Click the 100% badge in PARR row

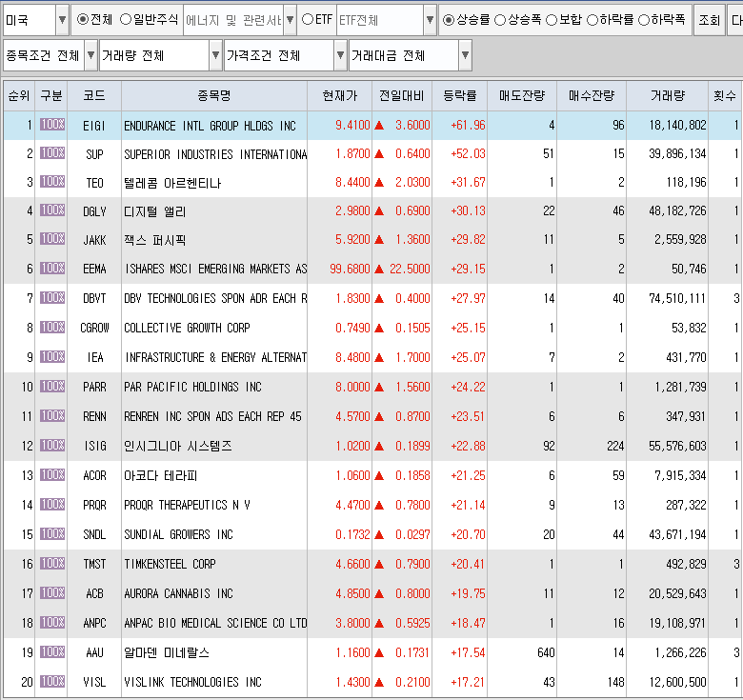[52, 386]
